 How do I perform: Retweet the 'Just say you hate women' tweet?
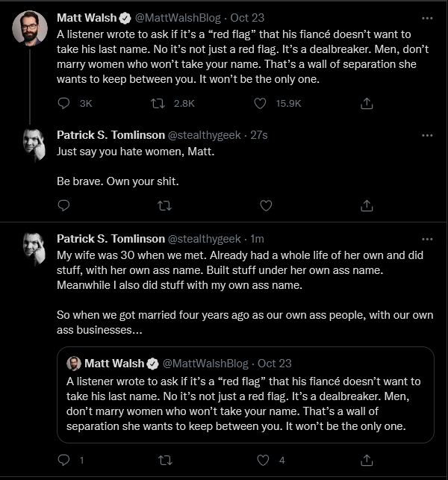click(x=164, y=206)
